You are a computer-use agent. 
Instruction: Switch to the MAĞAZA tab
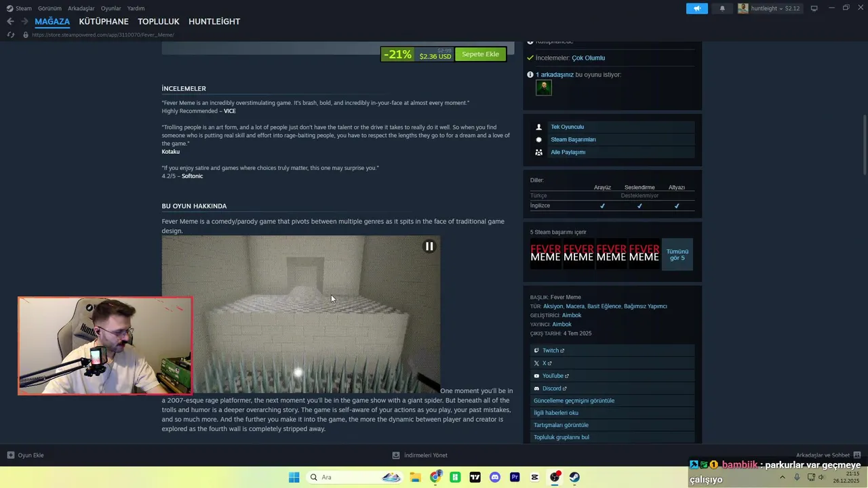(x=52, y=22)
